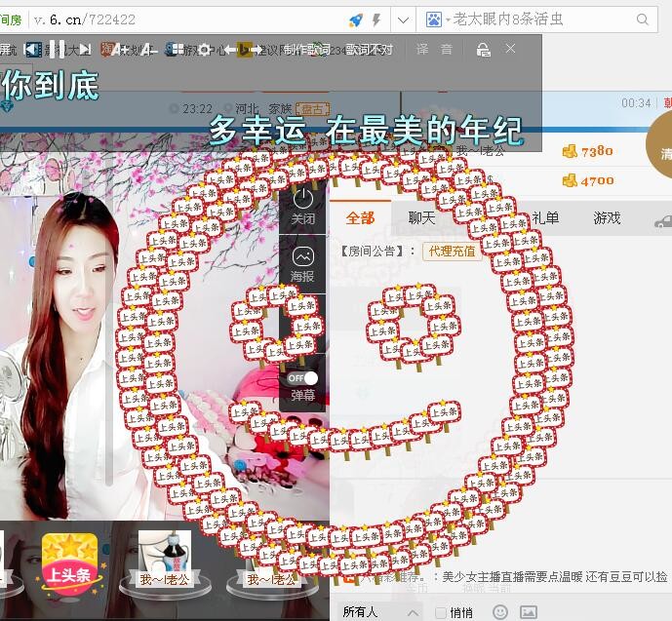Switch to the 全部 tab

(x=360, y=218)
